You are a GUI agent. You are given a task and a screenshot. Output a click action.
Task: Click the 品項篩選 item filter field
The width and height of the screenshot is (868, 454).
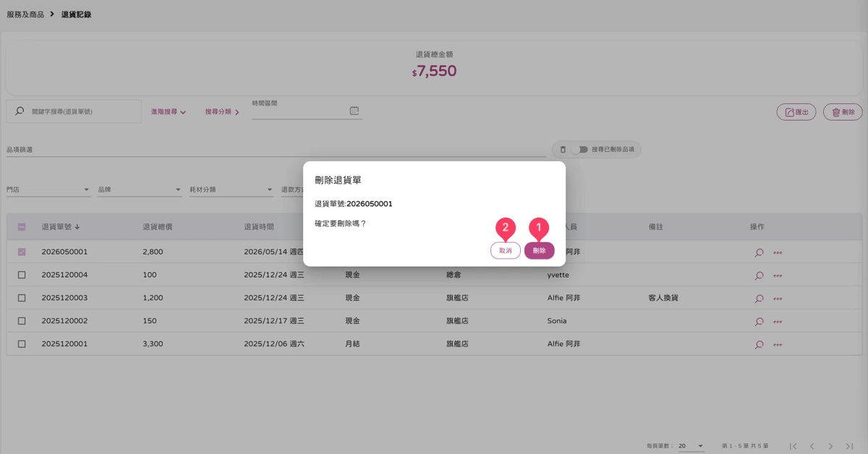(x=276, y=150)
